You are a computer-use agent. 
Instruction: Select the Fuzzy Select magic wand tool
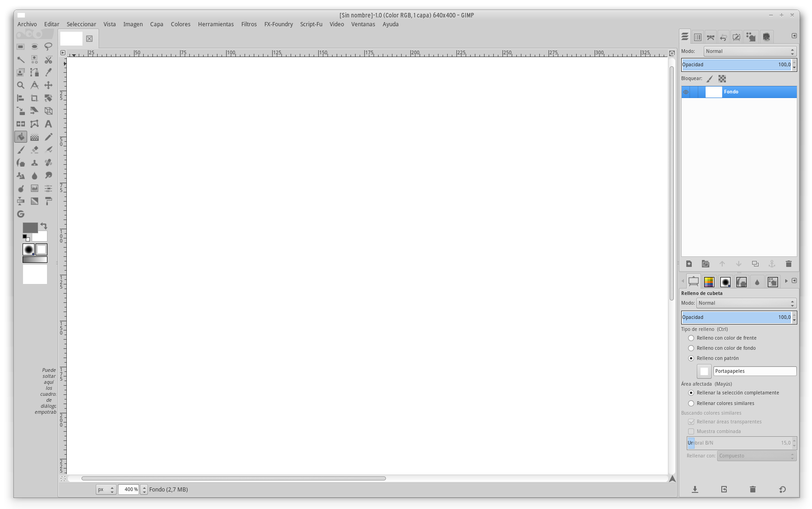21,59
